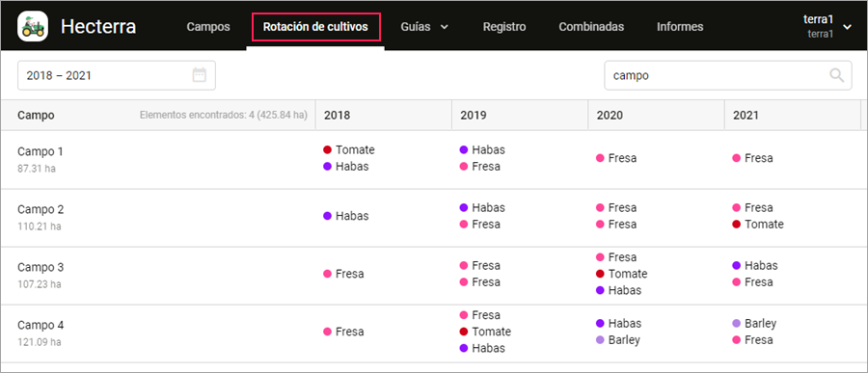Expand the Guías menu chevron
868x373 pixels.
coord(444,27)
